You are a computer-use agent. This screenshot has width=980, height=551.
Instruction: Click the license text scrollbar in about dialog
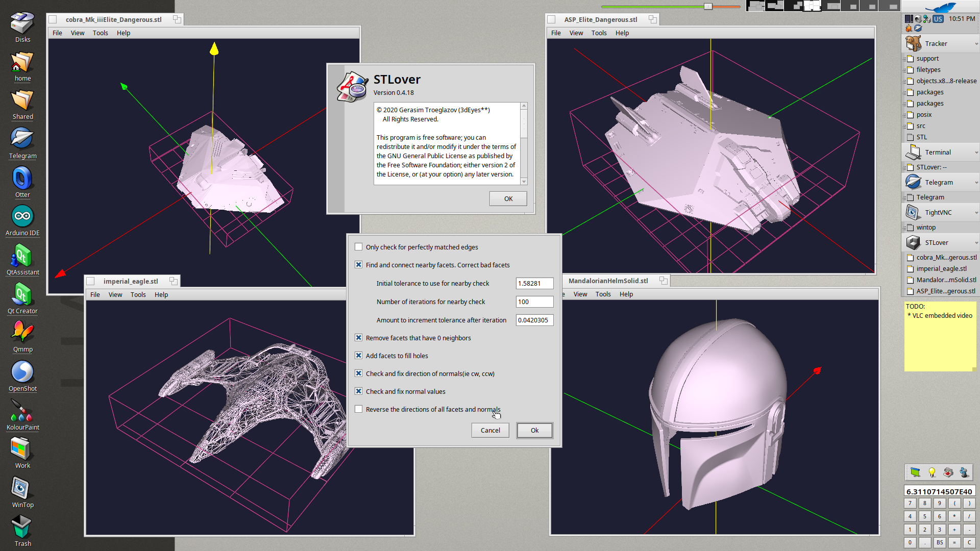(524, 144)
